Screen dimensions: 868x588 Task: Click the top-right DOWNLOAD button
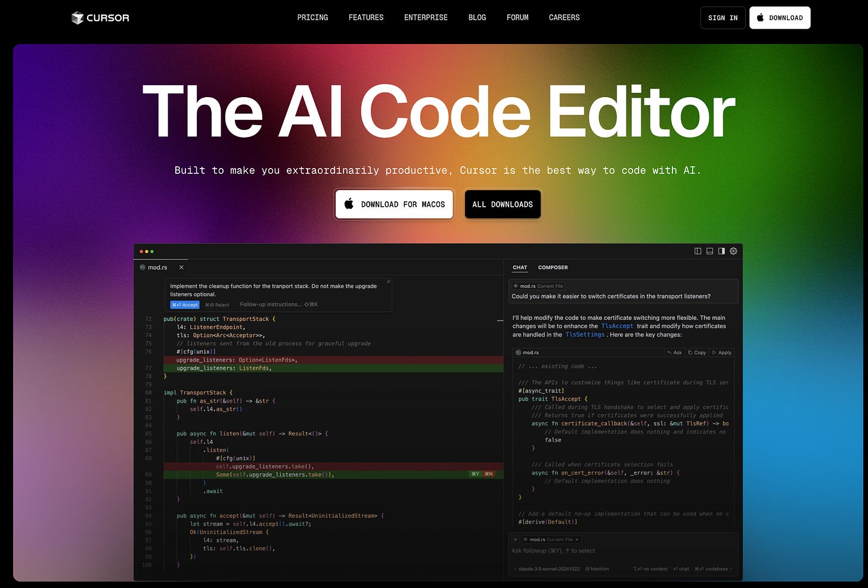point(780,18)
